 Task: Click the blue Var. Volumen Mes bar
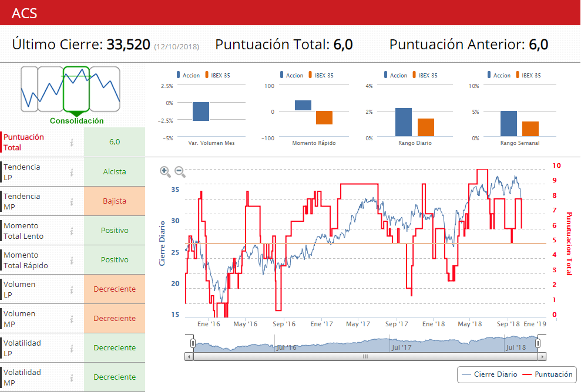point(201,111)
